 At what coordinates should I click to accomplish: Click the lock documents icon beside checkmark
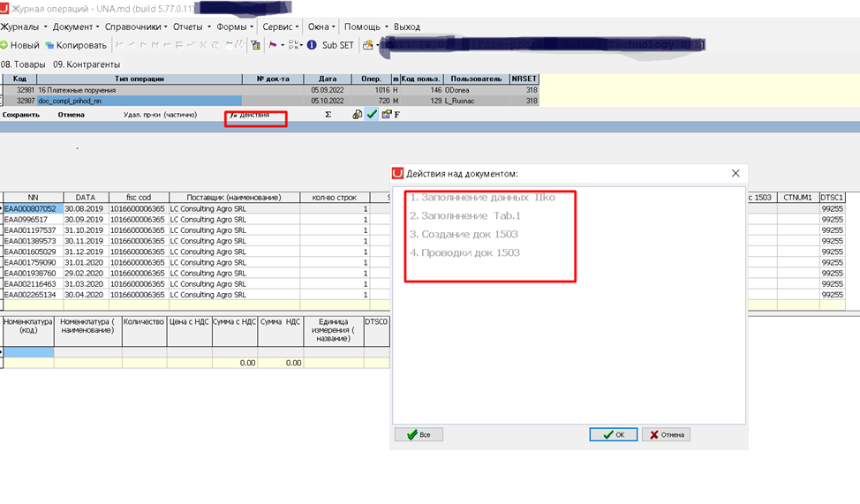[x=357, y=115]
